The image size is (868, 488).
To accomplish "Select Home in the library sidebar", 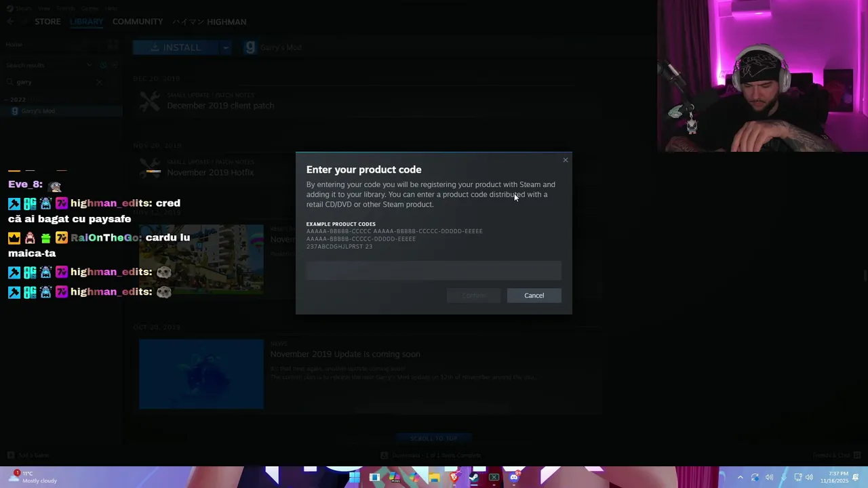I will pos(14,44).
